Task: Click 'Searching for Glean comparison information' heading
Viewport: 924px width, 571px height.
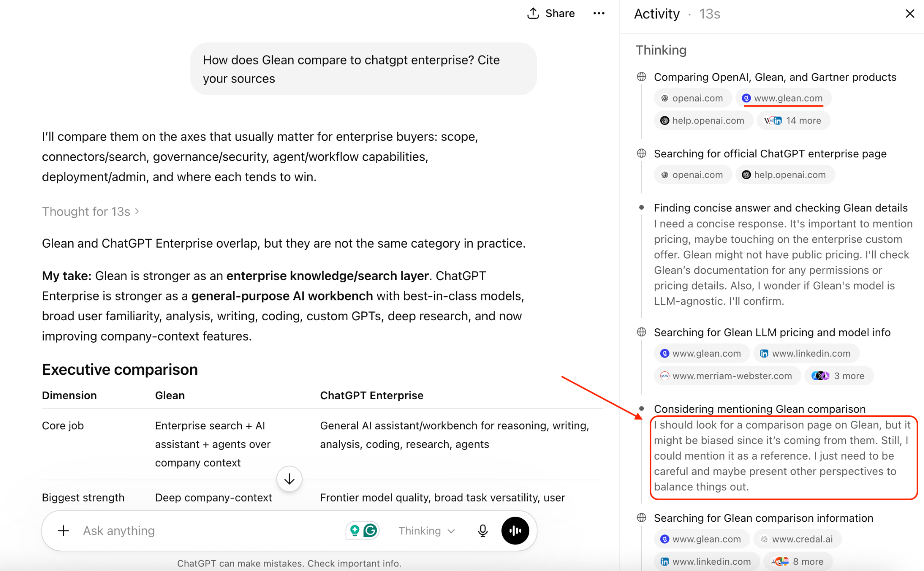Action: coord(763,518)
